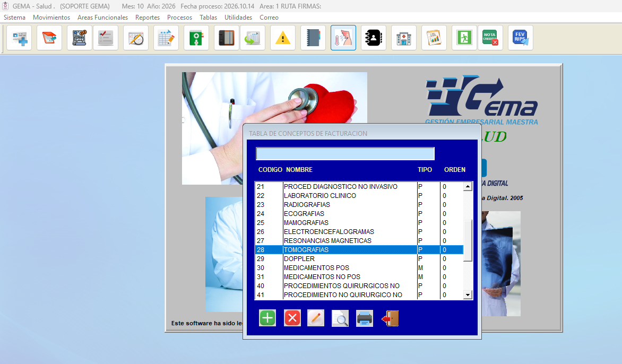Open the black contacts address book icon

click(373, 38)
